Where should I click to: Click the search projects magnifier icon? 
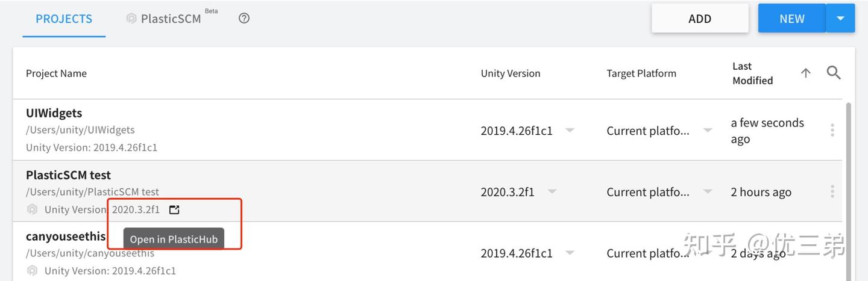coord(834,73)
